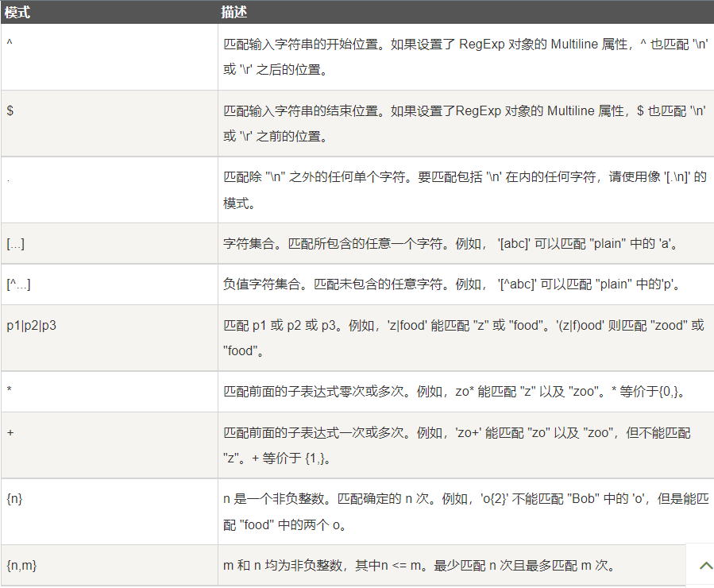Screen dimensions: 714x588
Task: Click the description starting m 和 n 均为非负整数
Action: (x=452, y=565)
